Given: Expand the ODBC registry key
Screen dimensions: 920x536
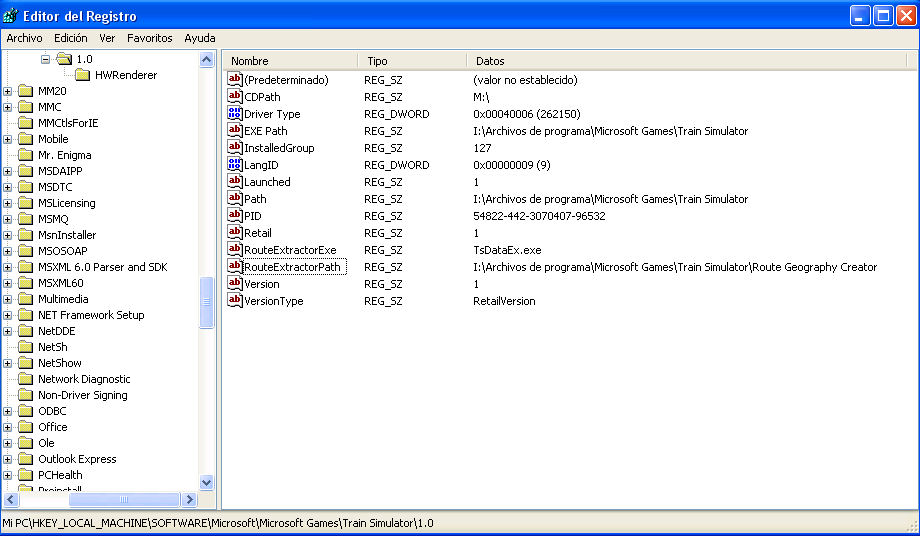Looking at the screenshot, I should click(8, 411).
